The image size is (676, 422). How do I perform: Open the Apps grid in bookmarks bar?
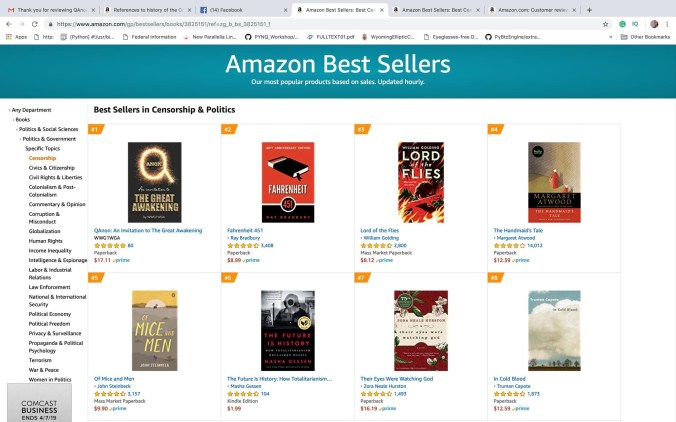point(16,35)
